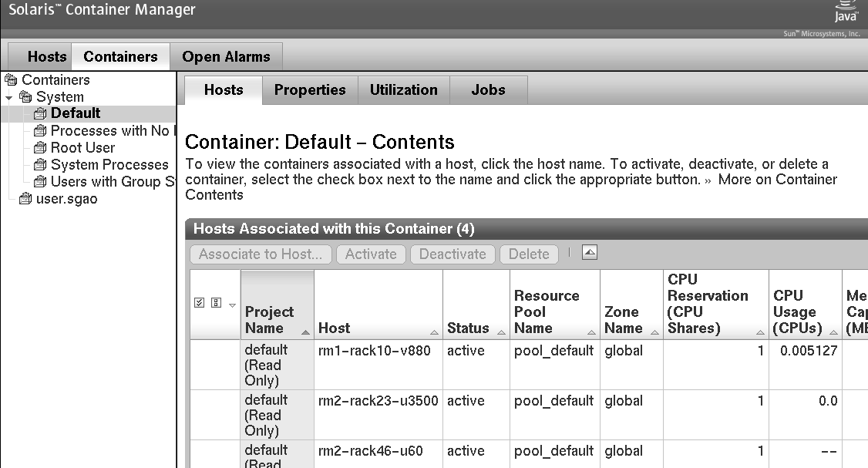Sort by CPU Reservation column arrow

[x=761, y=332]
